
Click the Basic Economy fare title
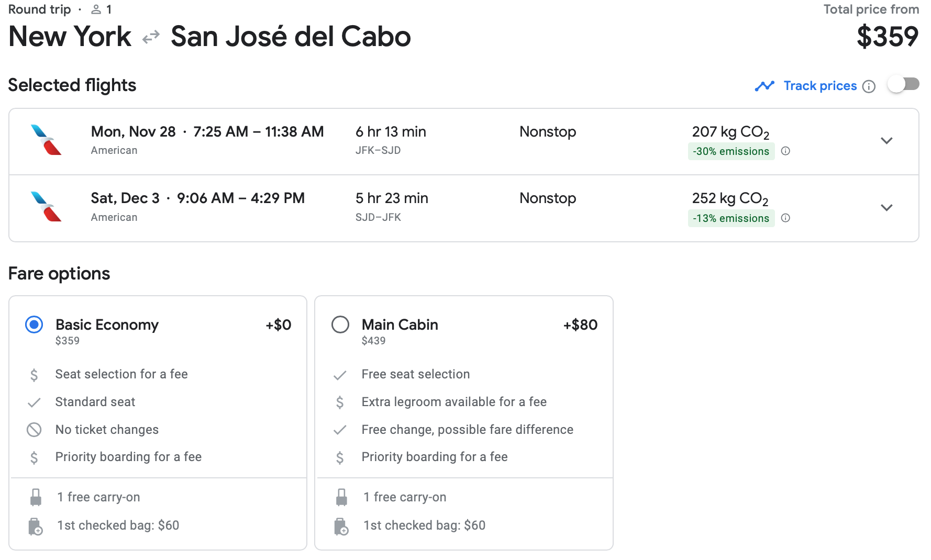pyautogui.click(x=107, y=325)
